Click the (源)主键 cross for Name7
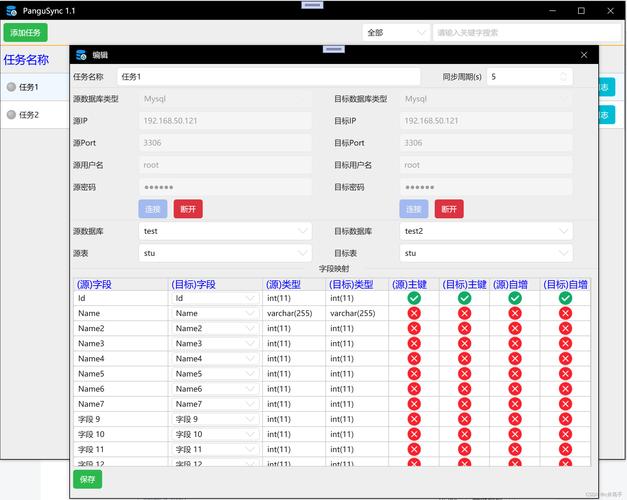 pyautogui.click(x=414, y=404)
